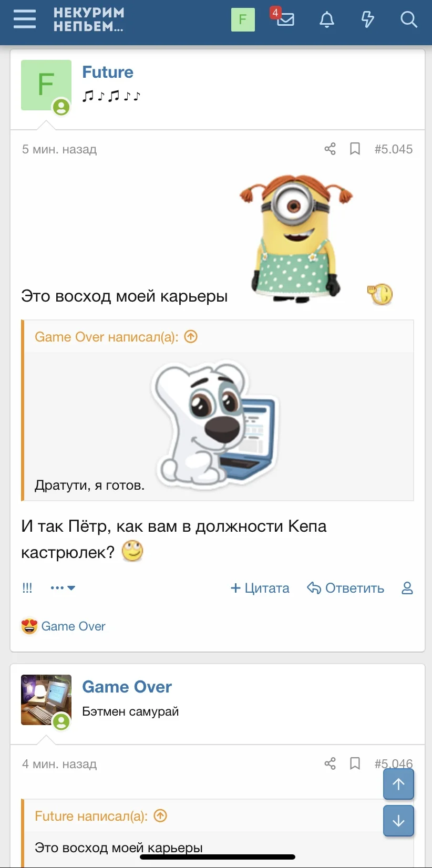Jump to original Game Over quoted post
Viewport: 432px width, 868px height.
pyautogui.click(x=191, y=336)
